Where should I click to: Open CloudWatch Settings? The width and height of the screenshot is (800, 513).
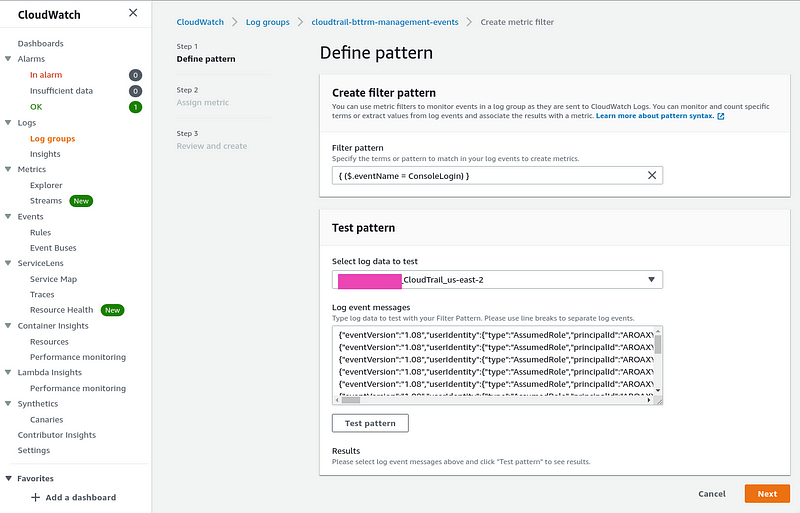(34, 450)
